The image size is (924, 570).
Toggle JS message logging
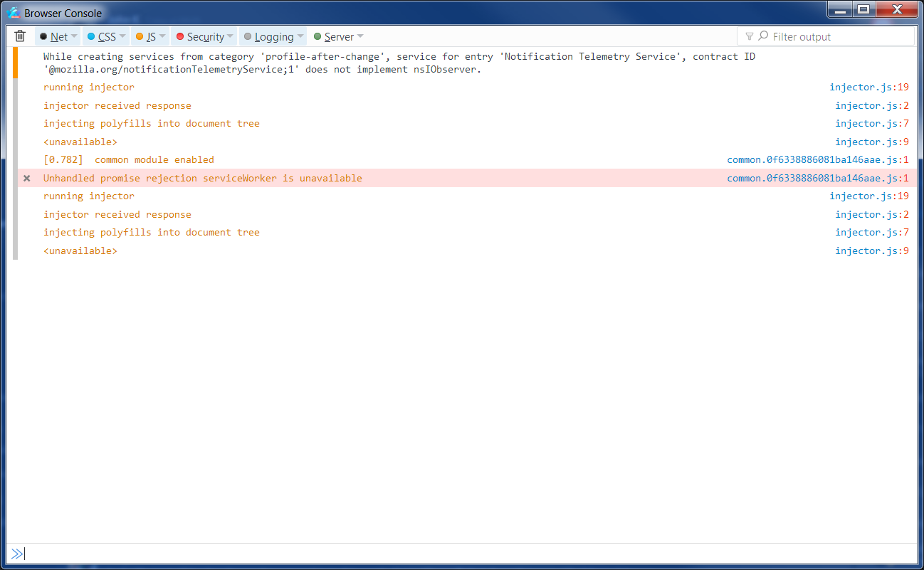click(x=148, y=36)
